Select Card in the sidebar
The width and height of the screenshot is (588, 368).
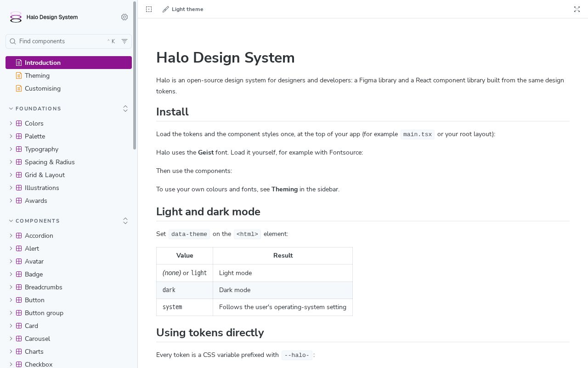69,326
